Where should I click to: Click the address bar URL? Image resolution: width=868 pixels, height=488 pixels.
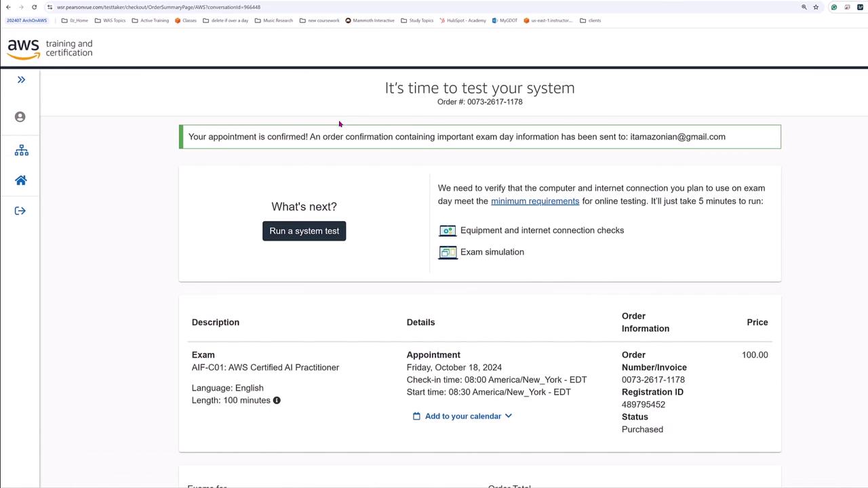coord(159,7)
